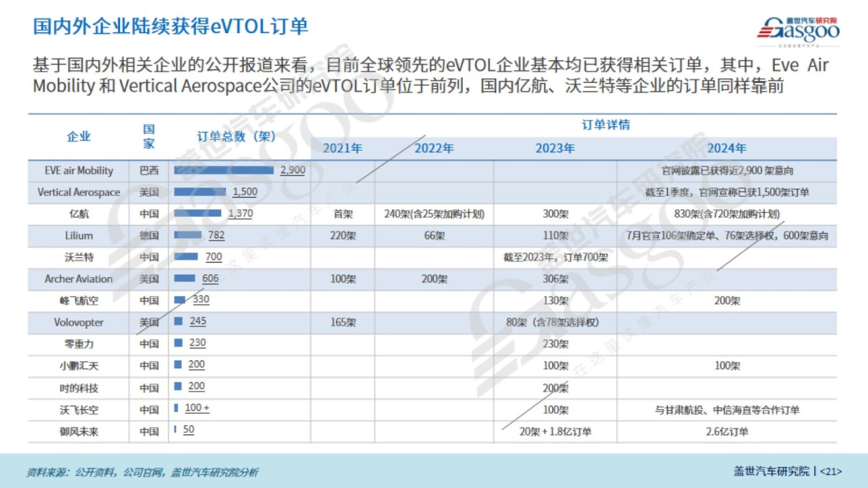Viewport: 868px width, 488px height.
Task: Click the '2,900' total value
Action: [x=293, y=170]
